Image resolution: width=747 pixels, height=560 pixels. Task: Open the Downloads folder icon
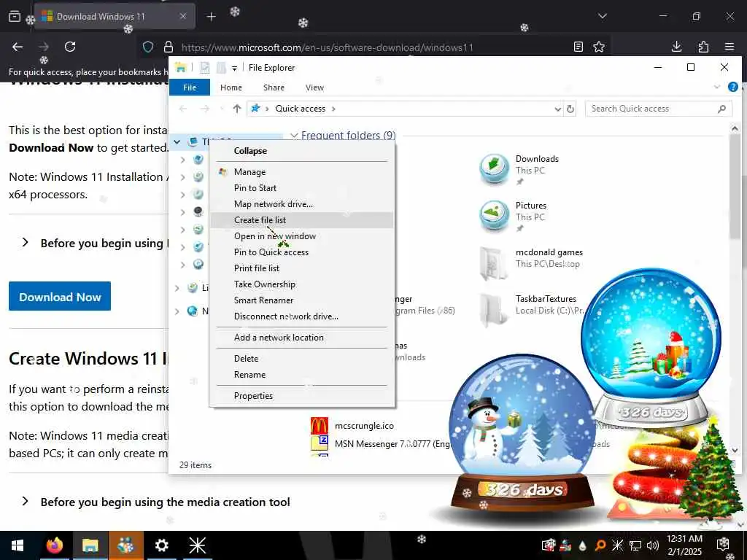[x=494, y=168]
